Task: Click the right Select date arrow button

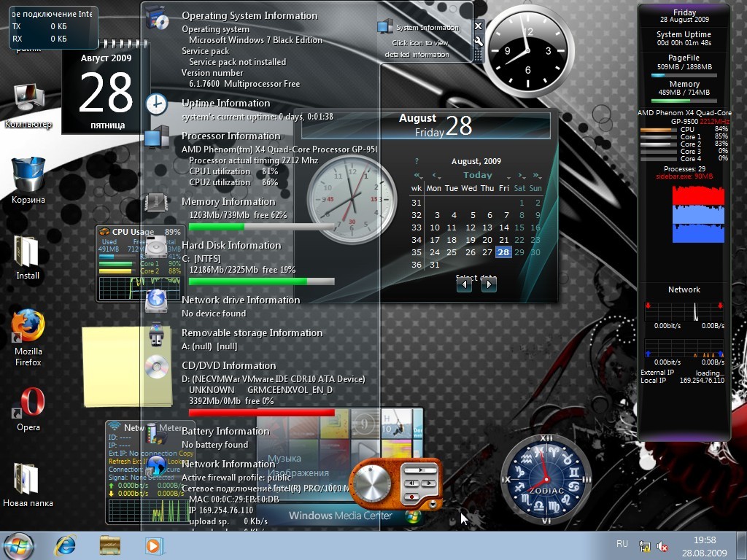Action: tap(488, 285)
